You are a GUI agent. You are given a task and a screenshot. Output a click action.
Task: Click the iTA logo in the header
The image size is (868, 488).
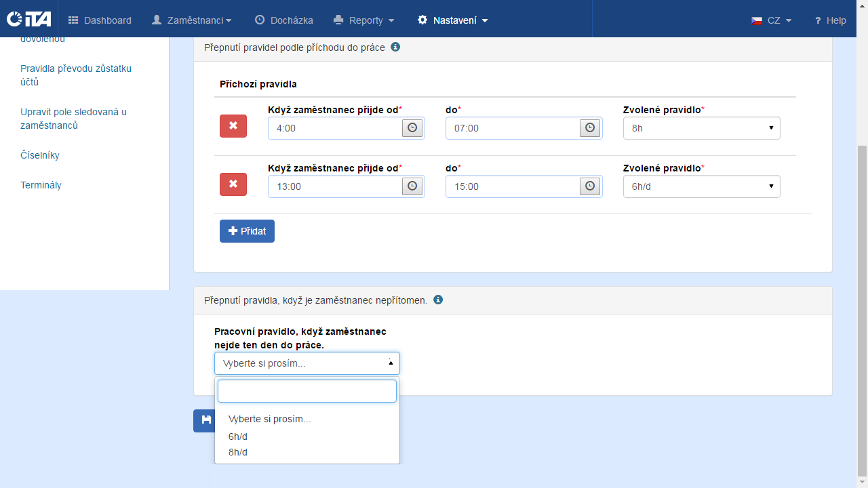tap(28, 19)
